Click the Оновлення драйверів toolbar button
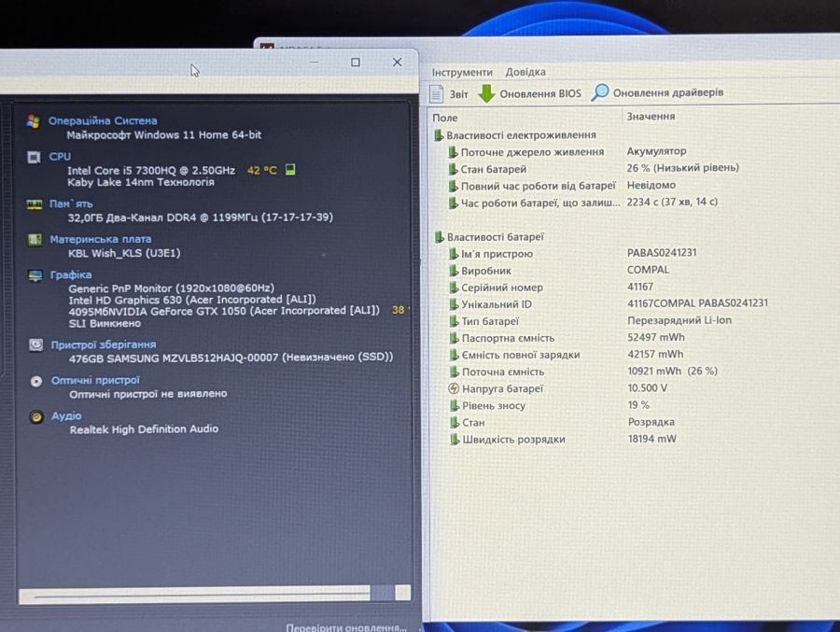The image size is (840, 632). pyautogui.click(x=657, y=92)
